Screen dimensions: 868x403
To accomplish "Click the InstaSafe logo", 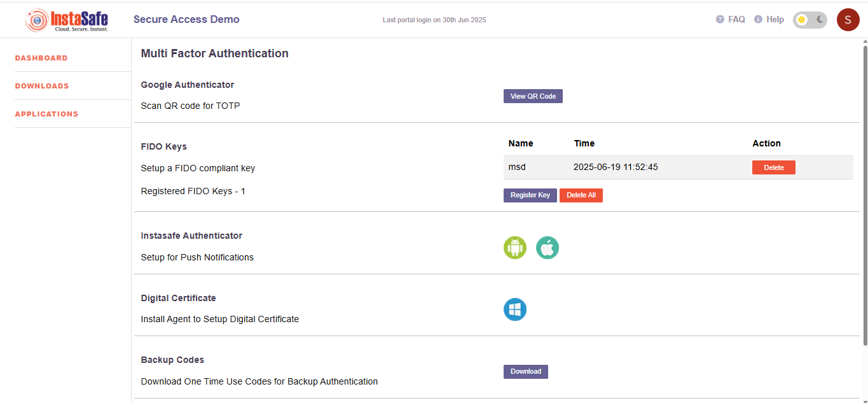I will point(67,20).
